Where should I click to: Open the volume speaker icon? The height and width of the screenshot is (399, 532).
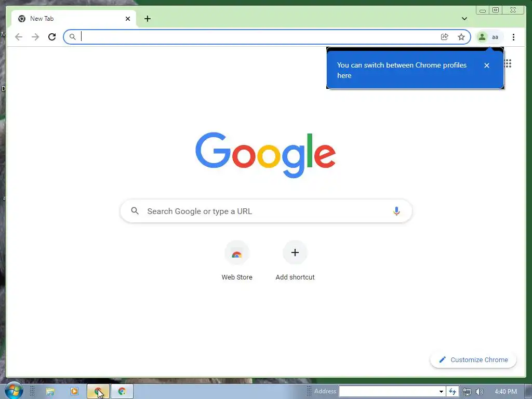tap(479, 392)
